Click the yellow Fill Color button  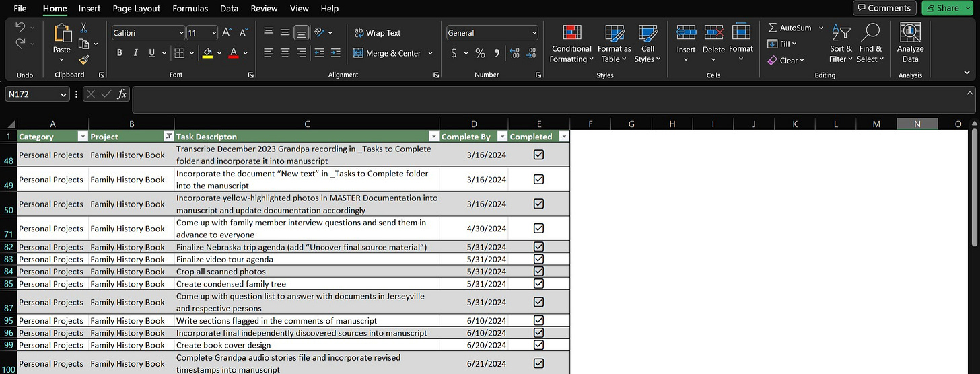208,53
